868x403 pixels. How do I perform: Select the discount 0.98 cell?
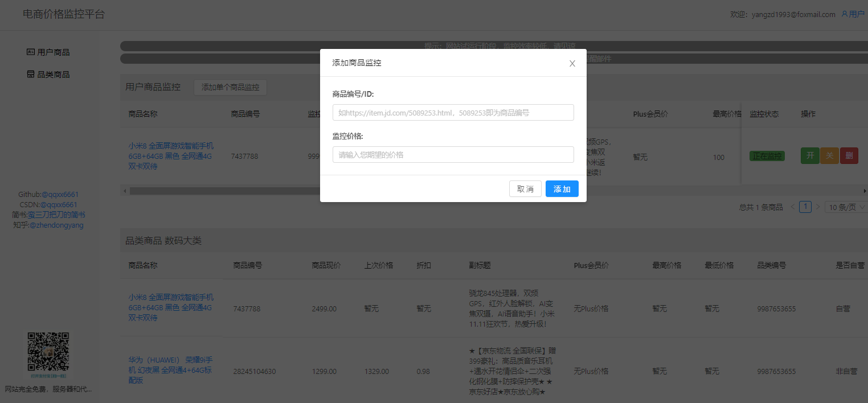pyautogui.click(x=423, y=372)
